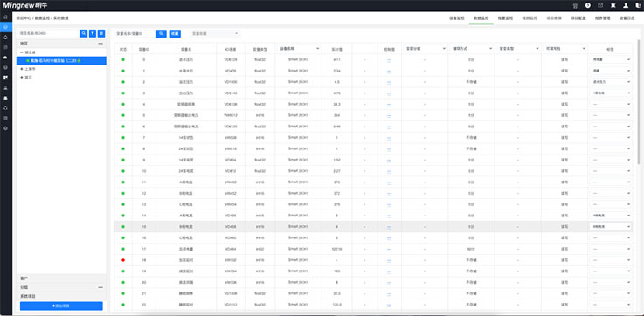The image size is (644, 316).
Task: Click the control value icon in row 0
Action: point(390,60)
